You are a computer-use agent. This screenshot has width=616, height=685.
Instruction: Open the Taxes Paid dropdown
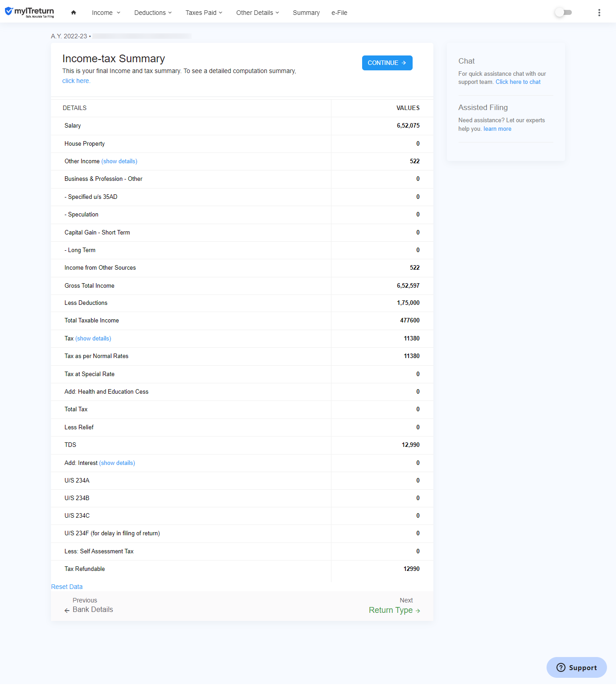click(x=204, y=13)
